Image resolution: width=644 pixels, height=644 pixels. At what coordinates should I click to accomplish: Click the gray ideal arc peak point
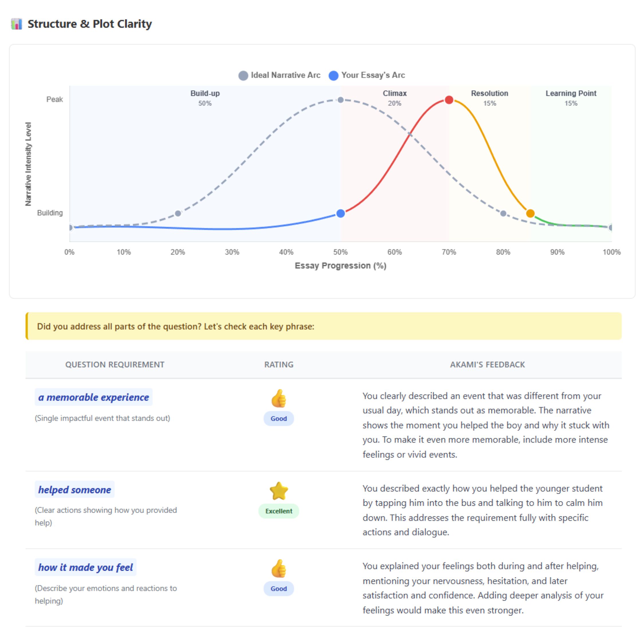point(340,100)
